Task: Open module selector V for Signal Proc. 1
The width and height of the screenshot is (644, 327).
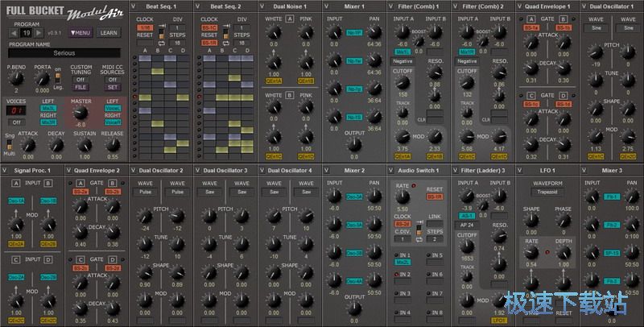Action: click(x=5, y=170)
